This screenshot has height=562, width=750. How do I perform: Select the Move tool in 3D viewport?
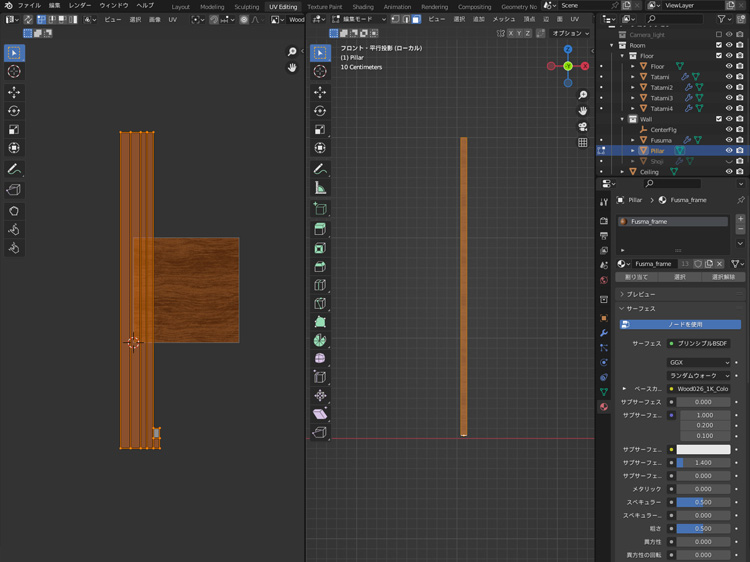pos(320,92)
